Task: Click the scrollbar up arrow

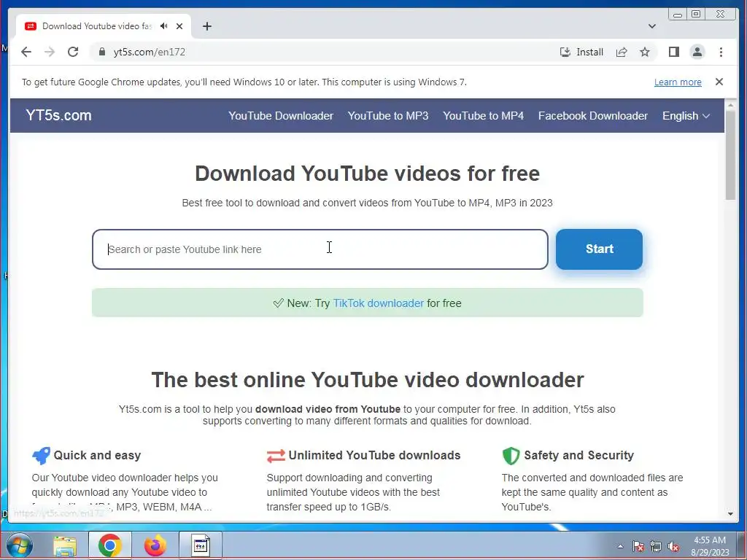Action: point(730,105)
